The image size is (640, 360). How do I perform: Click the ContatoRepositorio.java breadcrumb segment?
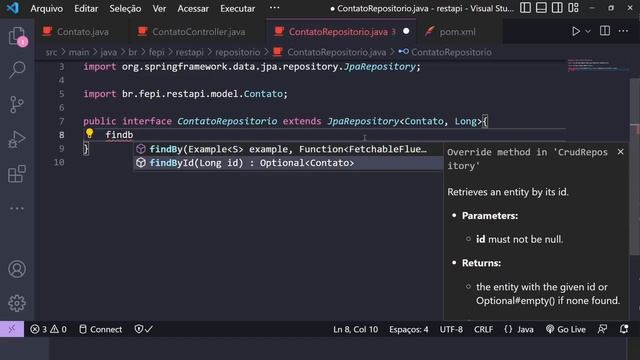click(336, 52)
